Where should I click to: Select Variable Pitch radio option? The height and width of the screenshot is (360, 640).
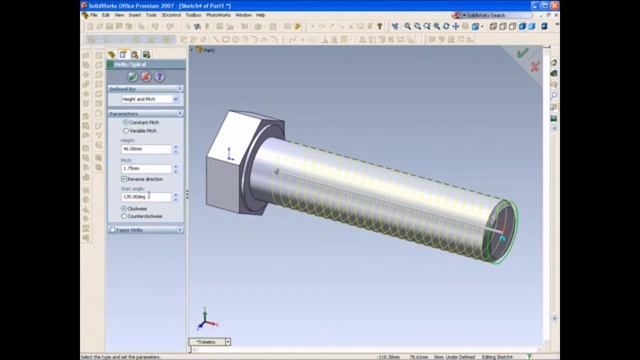pos(126,131)
